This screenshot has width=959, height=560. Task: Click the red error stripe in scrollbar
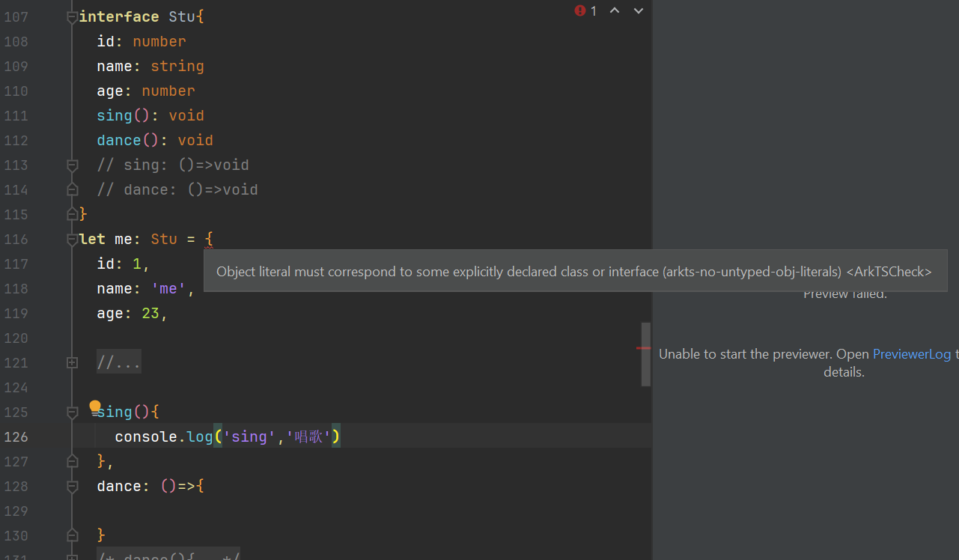pyautogui.click(x=643, y=348)
